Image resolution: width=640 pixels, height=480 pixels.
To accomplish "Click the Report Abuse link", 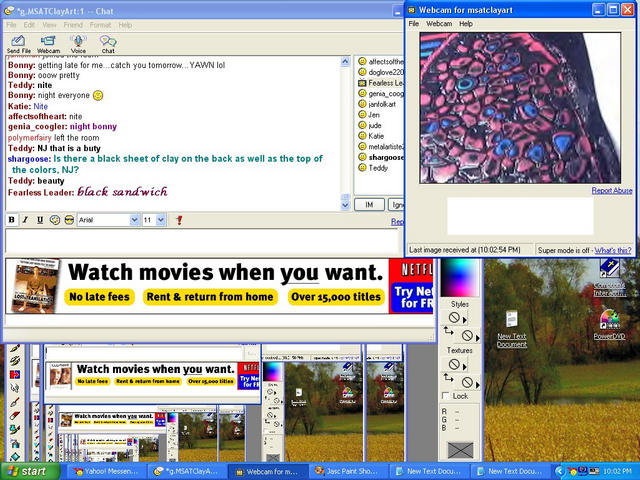I will coord(612,191).
